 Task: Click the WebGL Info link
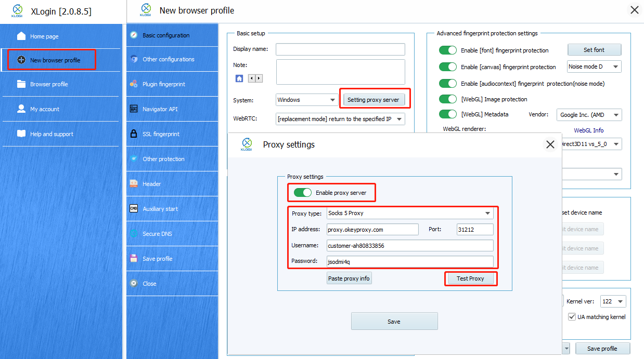[588, 130]
